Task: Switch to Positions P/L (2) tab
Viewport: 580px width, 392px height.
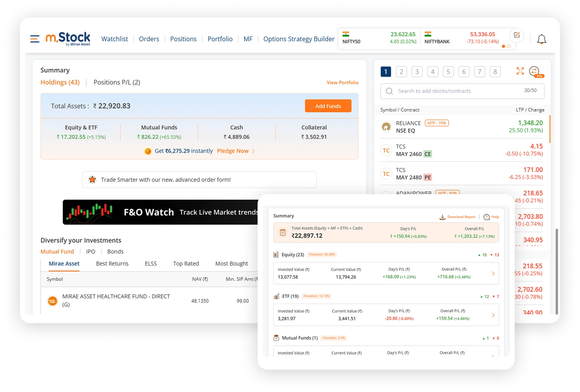Action: [117, 82]
